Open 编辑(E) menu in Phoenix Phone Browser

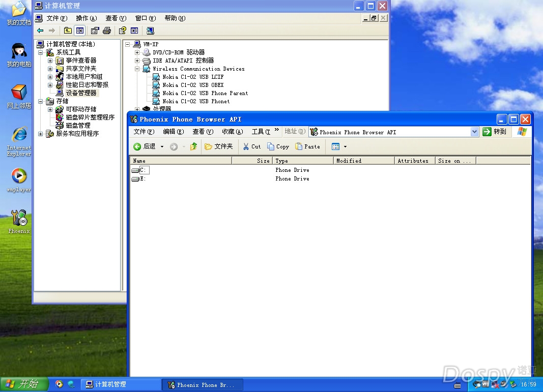tap(174, 132)
